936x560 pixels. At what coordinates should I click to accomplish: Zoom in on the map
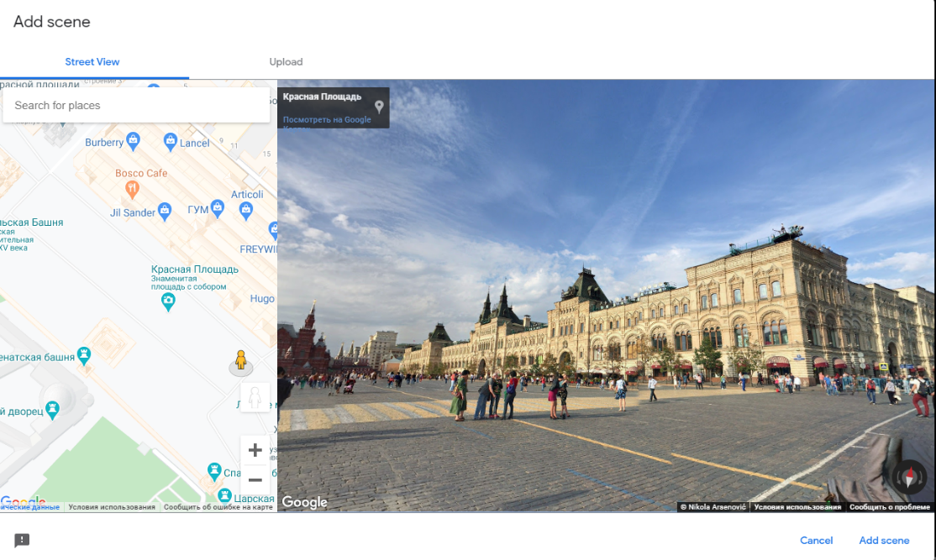pos(255,450)
